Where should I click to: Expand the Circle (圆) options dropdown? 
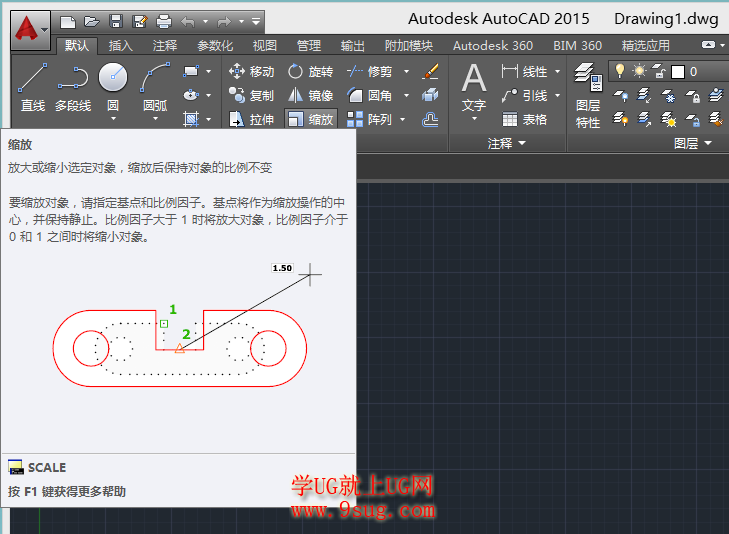pyautogui.click(x=113, y=119)
